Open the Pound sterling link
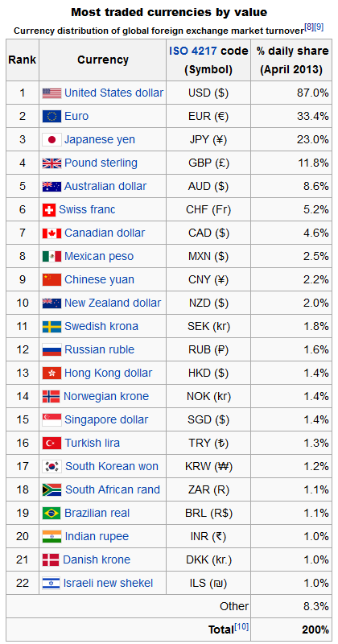338x644 pixels. click(101, 163)
